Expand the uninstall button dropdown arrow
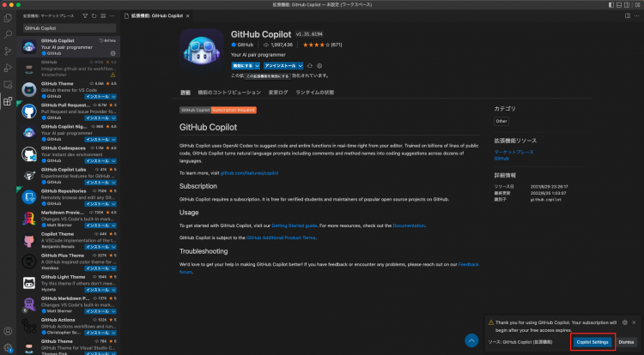 coord(301,65)
